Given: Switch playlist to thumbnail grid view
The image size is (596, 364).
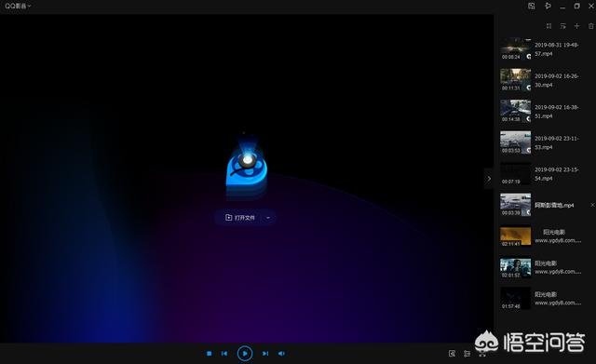Looking at the screenshot, I should (549, 26).
